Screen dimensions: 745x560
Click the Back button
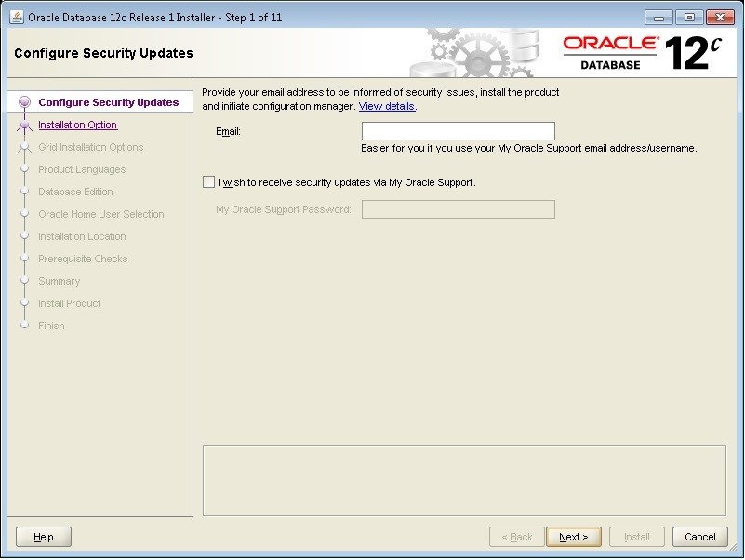pos(517,537)
